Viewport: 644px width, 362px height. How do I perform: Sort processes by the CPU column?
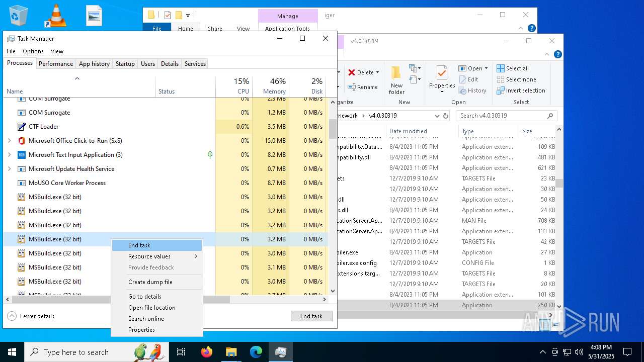[234, 86]
